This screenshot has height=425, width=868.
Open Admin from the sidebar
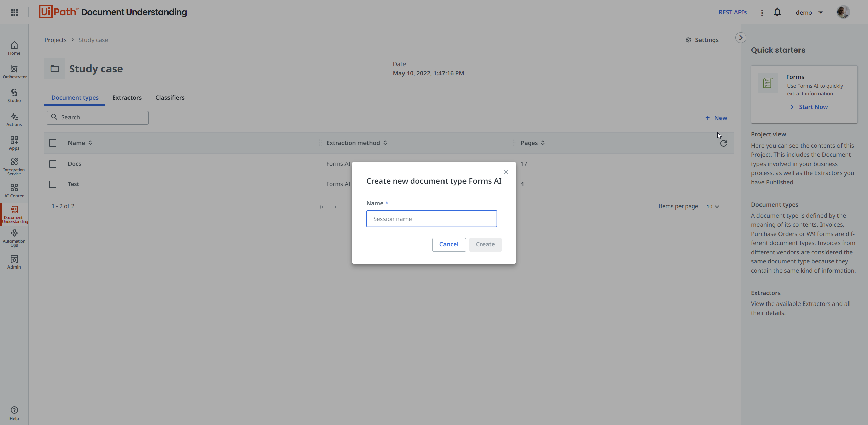click(x=14, y=262)
